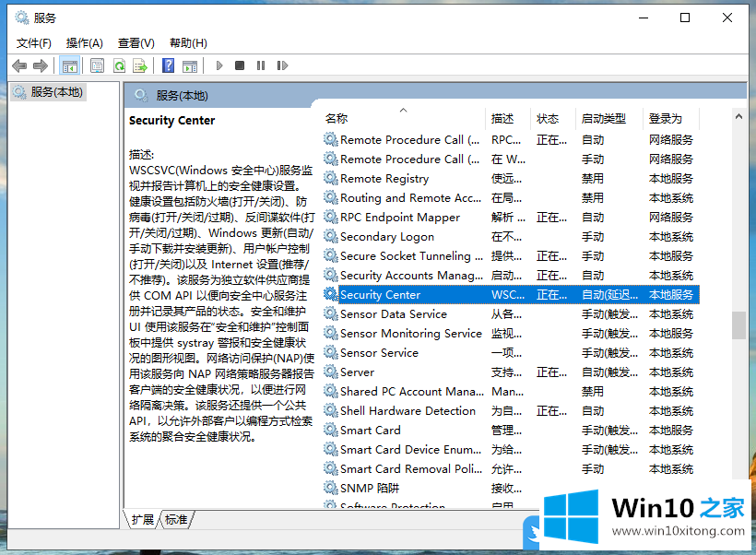The width and height of the screenshot is (756, 555).
Task: Click the gear icon beside Server
Action: pyautogui.click(x=330, y=372)
